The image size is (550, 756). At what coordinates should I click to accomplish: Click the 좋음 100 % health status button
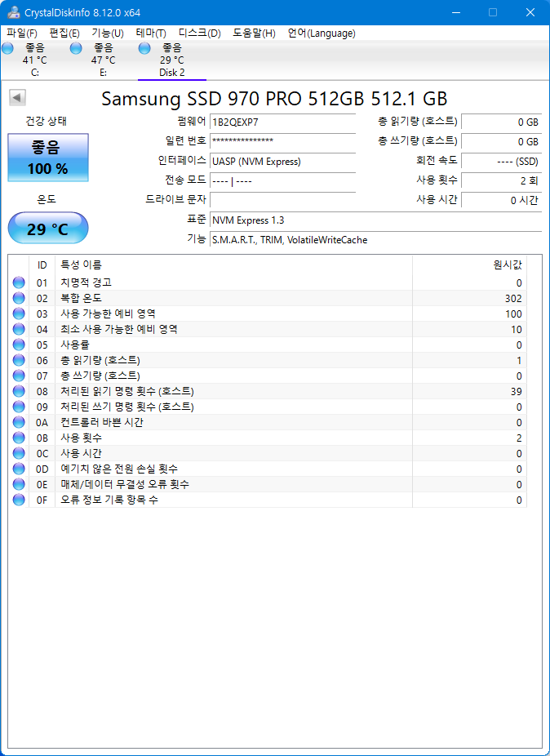pyautogui.click(x=48, y=158)
